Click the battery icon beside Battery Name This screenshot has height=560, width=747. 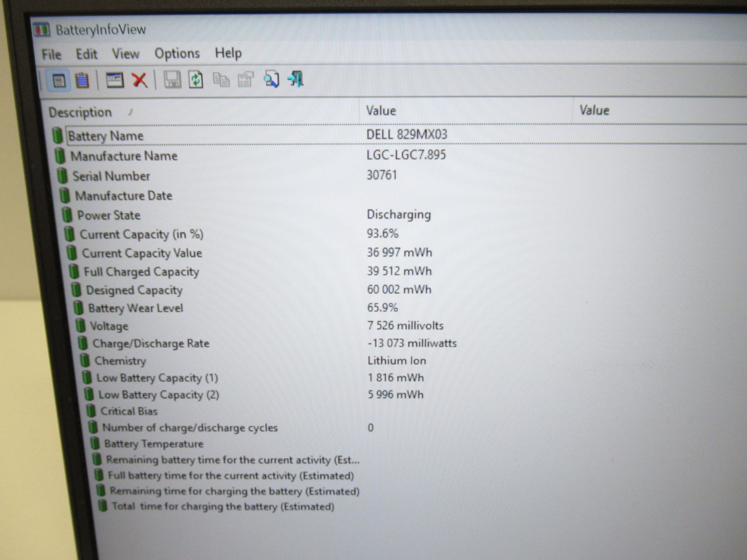[57, 136]
